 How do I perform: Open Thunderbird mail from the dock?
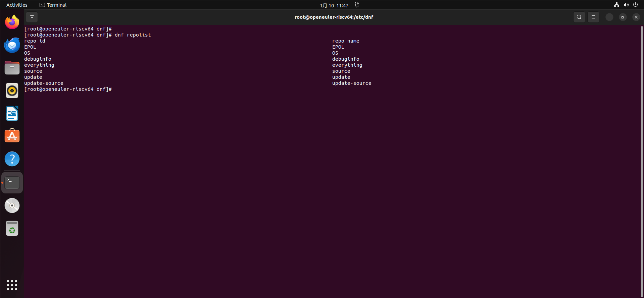click(x=12, y=45)
